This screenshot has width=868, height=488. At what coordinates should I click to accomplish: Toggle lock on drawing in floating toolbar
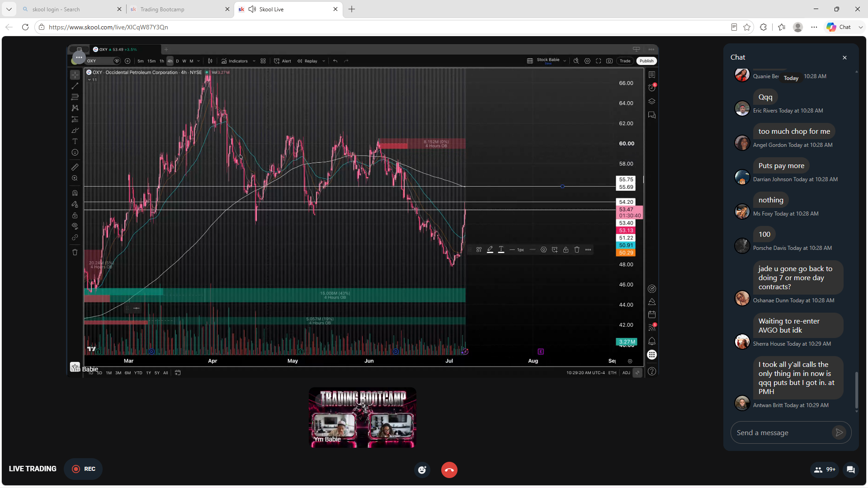(566, 249)
